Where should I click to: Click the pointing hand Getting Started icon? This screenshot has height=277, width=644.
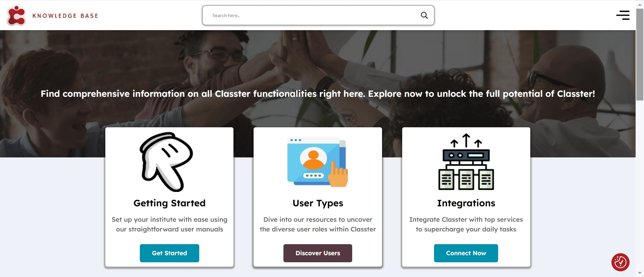pyautogui.click(x=166, y=162)
